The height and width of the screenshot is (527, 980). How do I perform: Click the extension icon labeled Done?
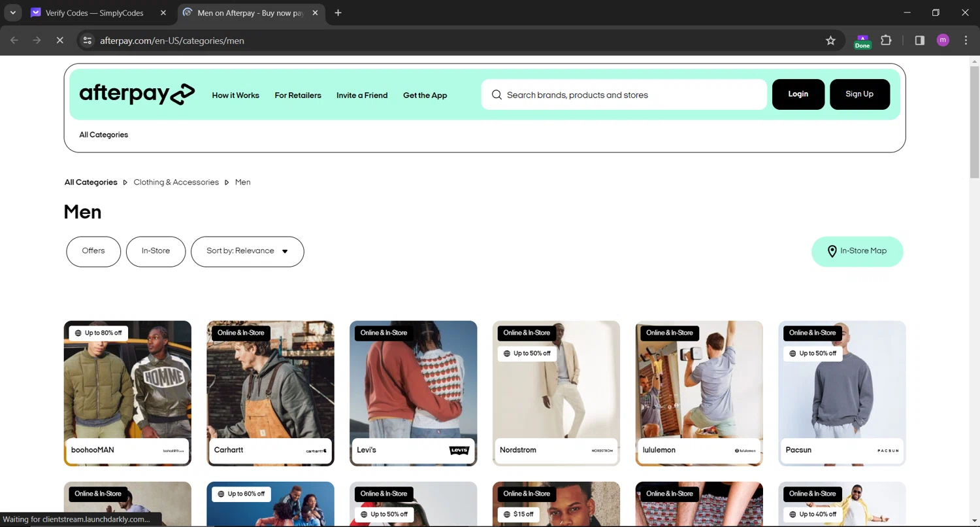(x=862, y=42)
